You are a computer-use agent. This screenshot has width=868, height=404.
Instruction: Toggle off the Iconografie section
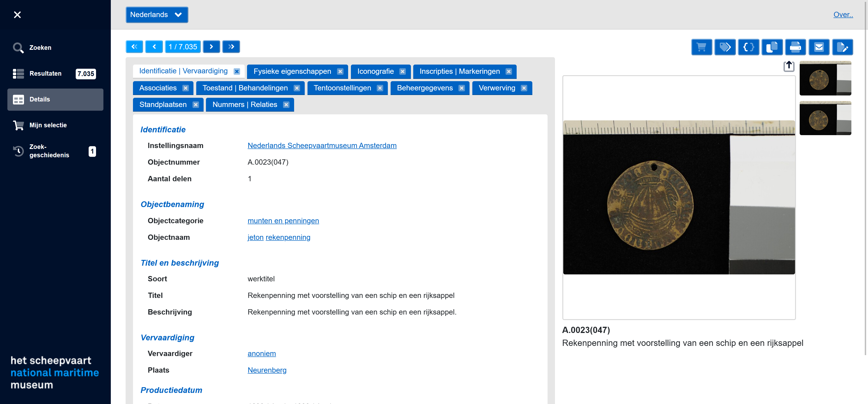(x=402, y=71)
